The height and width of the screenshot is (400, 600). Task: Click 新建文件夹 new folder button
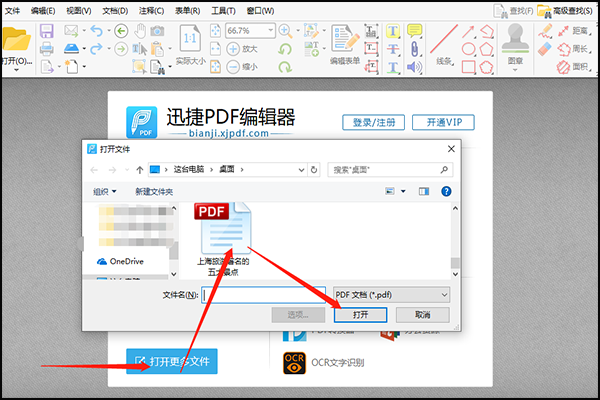pyautogui.click(x=154, y=191)
